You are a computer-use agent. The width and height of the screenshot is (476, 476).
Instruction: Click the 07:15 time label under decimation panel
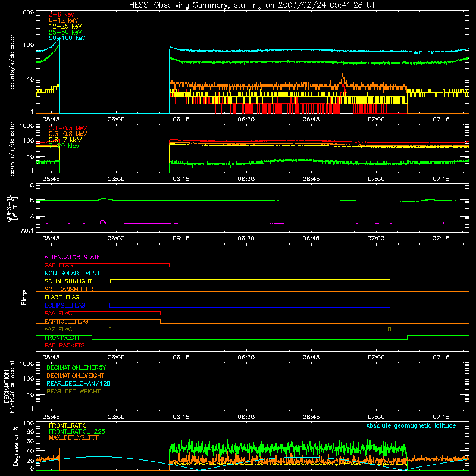(x=441, y=417)
